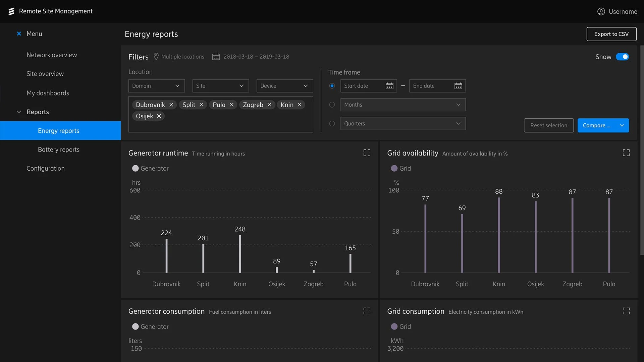Open Battery reports in the sidebar
644x362 pixels.
tap(59, 149)
